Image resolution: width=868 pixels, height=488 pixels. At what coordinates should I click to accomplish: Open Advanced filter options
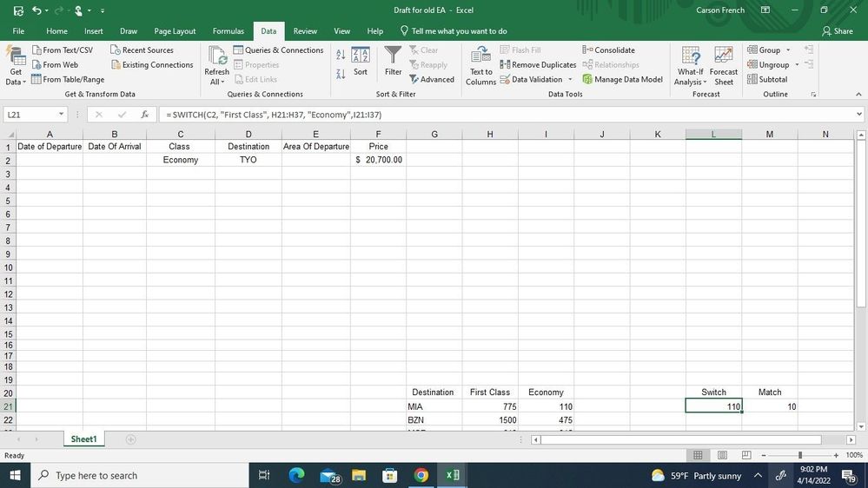click(x=432, y=79)
